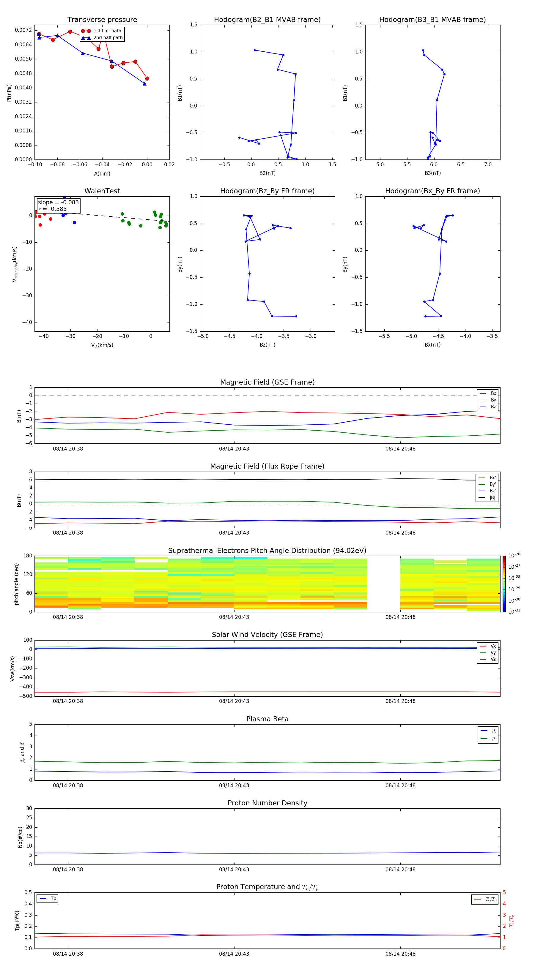This screenshot has width=535, height=980.
Task: Click the "Proton Temperature and Te/Tp" title
Action: 267,887
